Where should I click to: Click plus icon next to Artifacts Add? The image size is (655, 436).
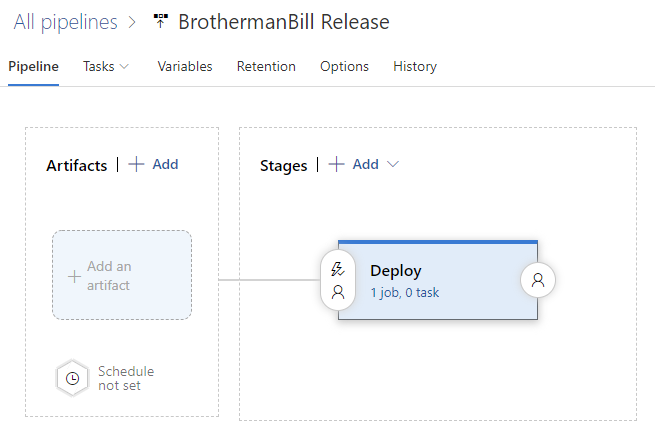(x=136, y=164)
